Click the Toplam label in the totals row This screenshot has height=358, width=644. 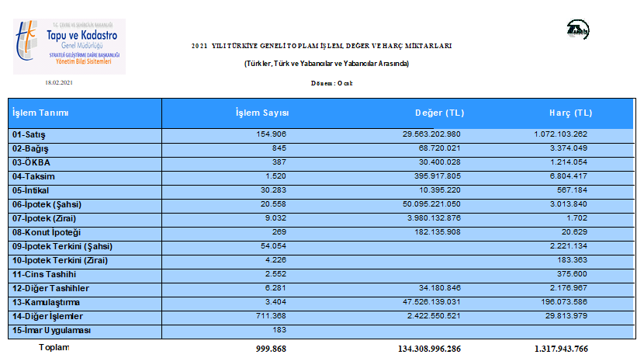[x=54, y=348]
